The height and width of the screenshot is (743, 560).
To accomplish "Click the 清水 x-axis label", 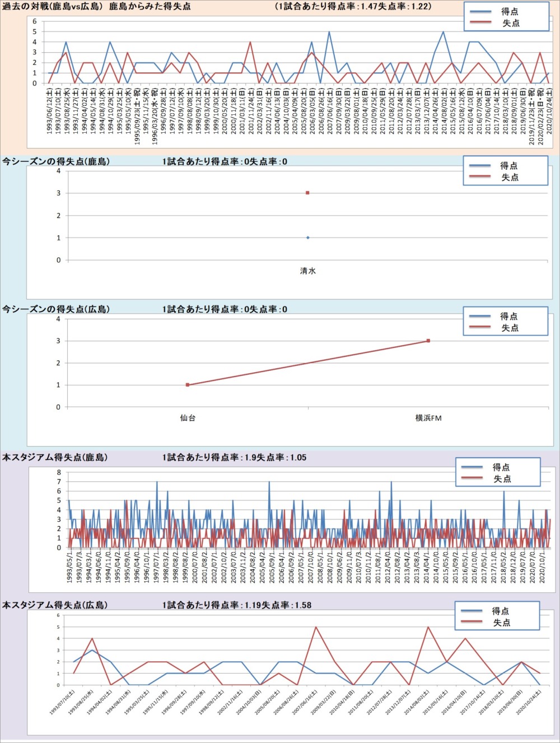I will pos(307,271).
